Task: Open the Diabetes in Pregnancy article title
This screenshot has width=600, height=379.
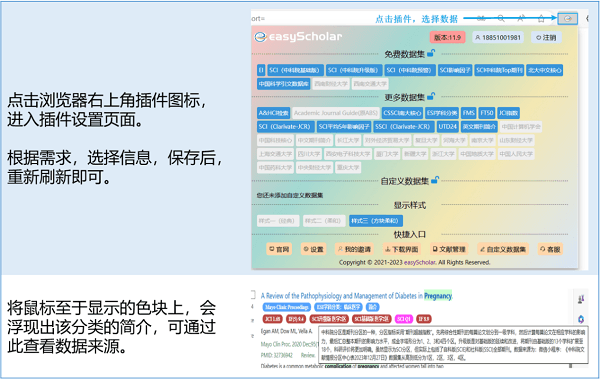Action: 356,296
